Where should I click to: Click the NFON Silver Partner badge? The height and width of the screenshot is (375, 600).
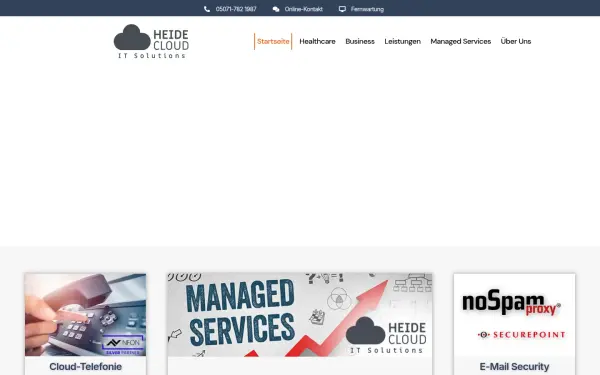point(123,345)
